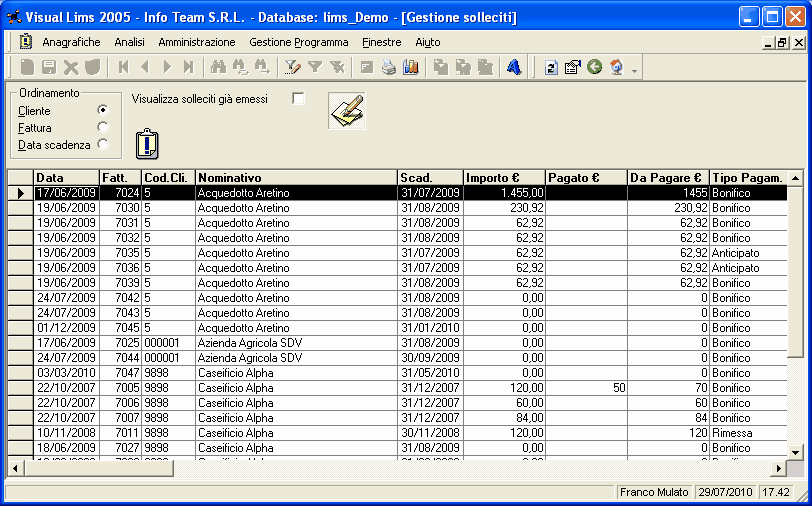Screen dimensions: 812x506
Task: Click the third paste clipboard icon
Action: pos(485,67)
